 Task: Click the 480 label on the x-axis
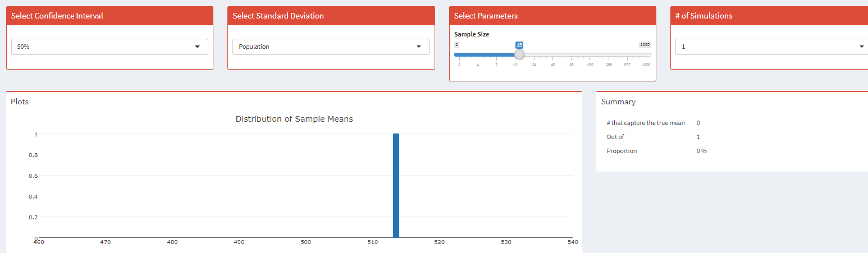[172, 242]
